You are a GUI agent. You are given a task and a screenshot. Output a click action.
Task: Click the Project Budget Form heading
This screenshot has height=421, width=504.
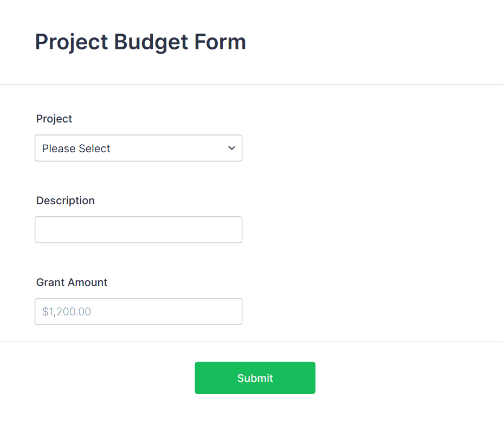point(140,42)
